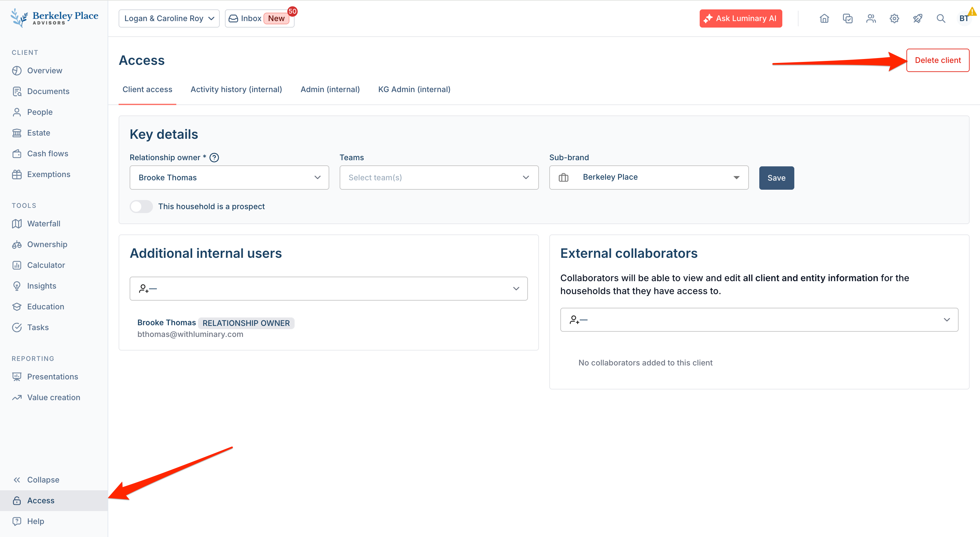Click the bthomas@withluminary.com email text
Image resolution: width=980 pixels, height=537 pixels.
[190, 334]
